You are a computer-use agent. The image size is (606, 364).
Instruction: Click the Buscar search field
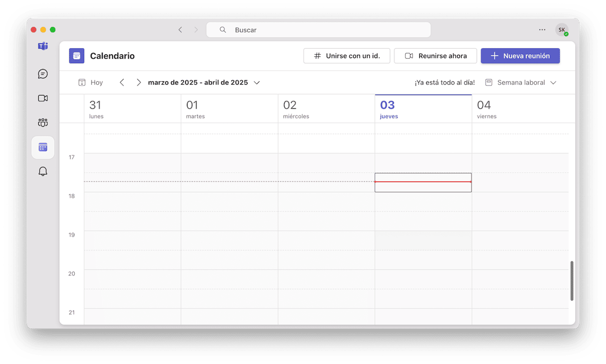point(318,30)
